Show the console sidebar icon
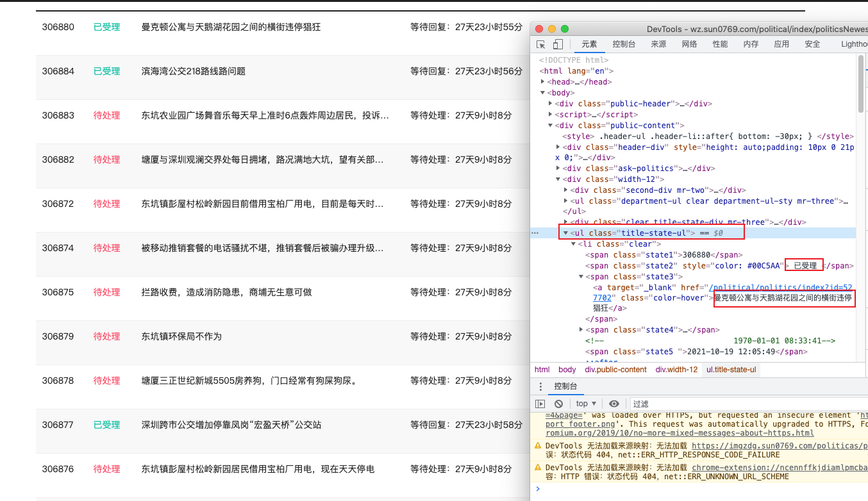868x501 pixels. [540, 404]
